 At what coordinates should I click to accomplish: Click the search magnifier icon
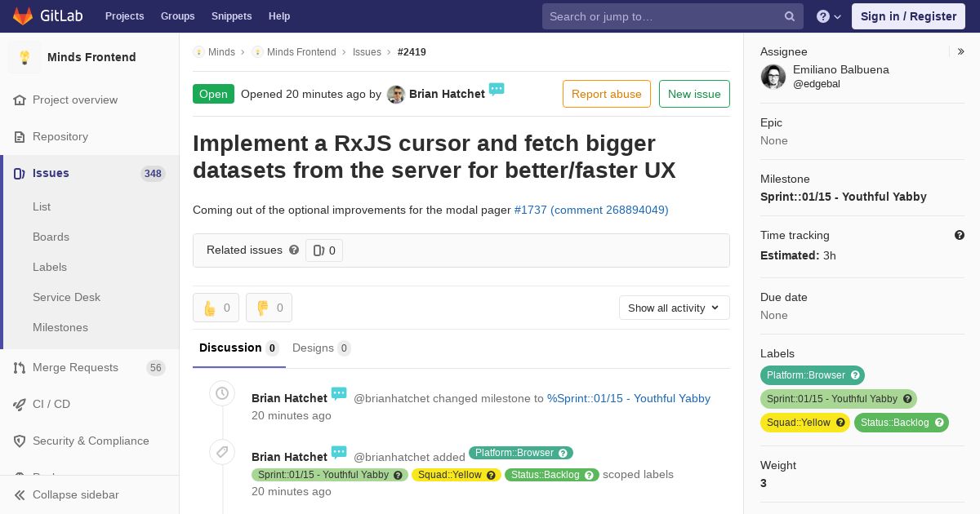click(790, 16)
